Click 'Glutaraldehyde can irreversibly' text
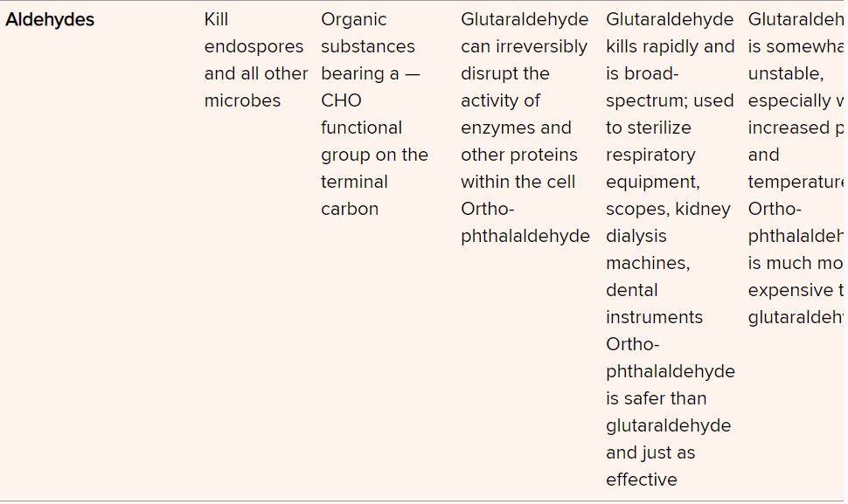Image resolution: width=848 pixels, height=504 pixels. [525, 33]
